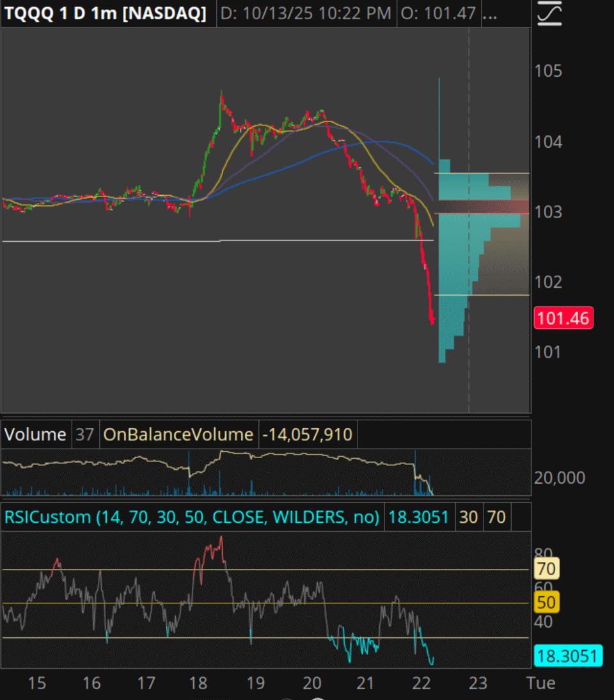
Task: Click the RSI value 18.3051 in header
Action: (418, 517)
